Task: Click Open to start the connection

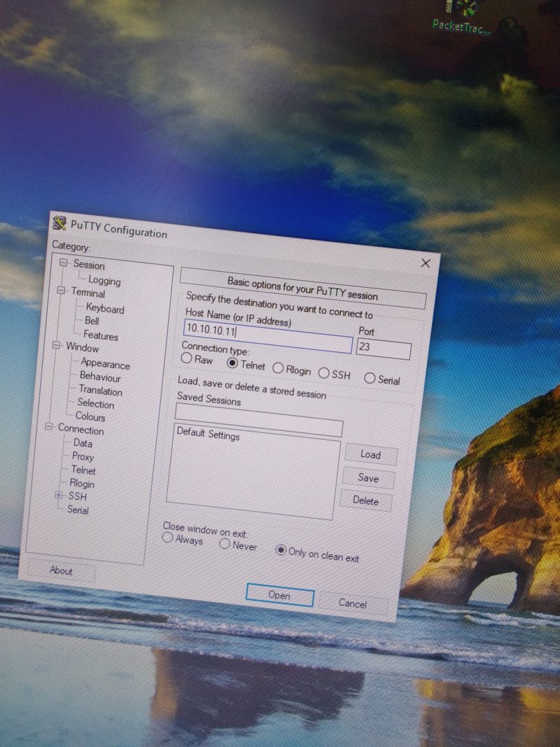Action: 279,595
